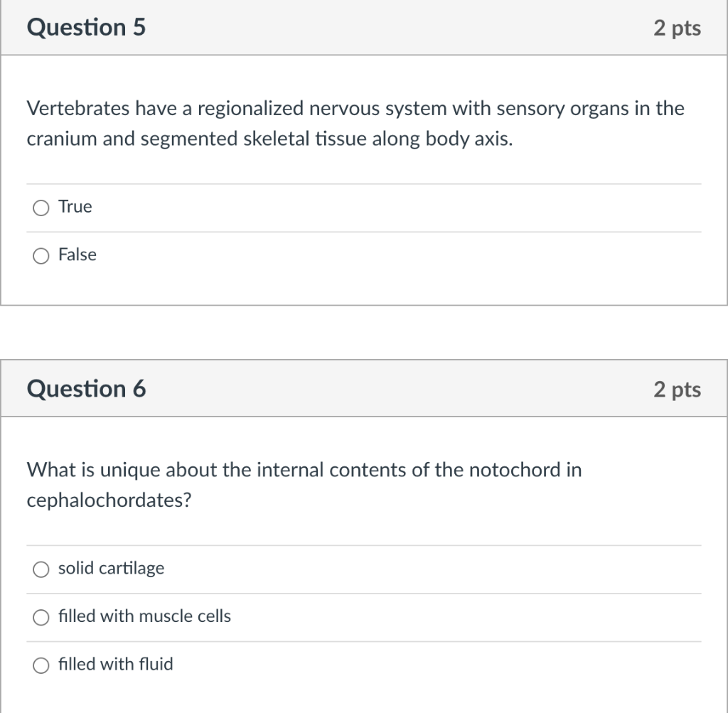Click the word cephalochordates in Question 6

coord(105,500)
